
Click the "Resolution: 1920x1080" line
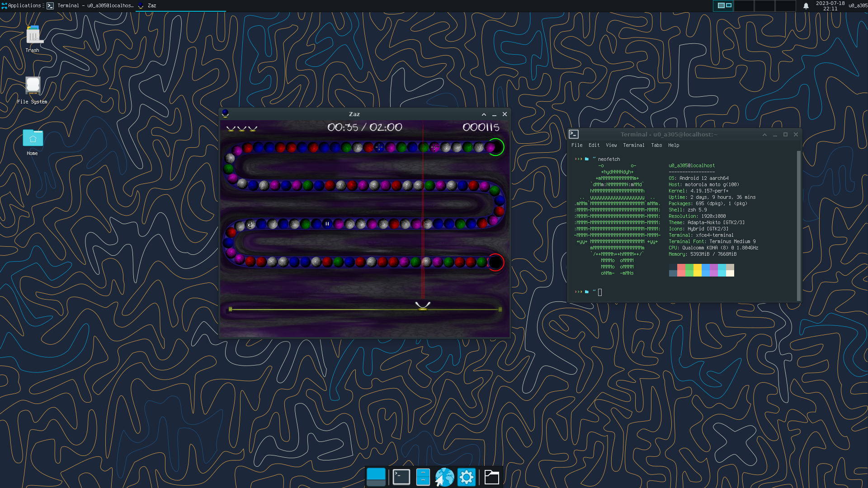pos(697,216)
